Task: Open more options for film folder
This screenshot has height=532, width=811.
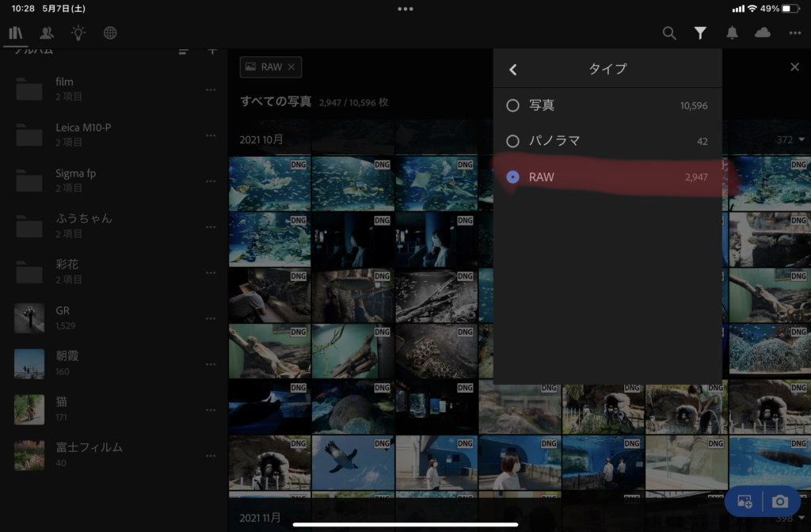Action: coord(211,89)
